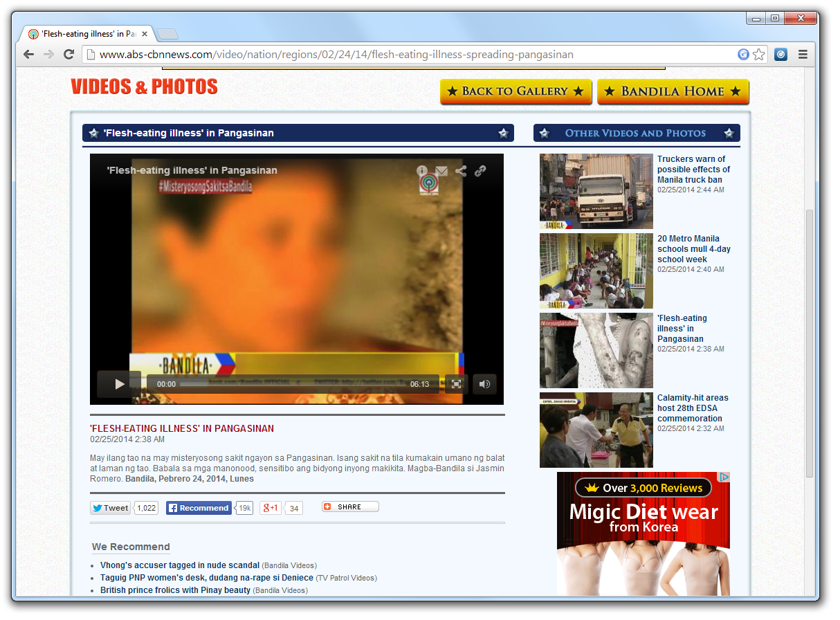This screenshot has width=840, height=620.
Task: Click the video info icon
Action: click(x=422, y=171)
